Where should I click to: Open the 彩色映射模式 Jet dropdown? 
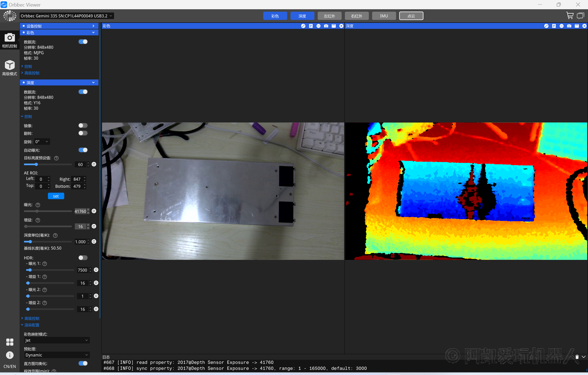click(57, 340)
